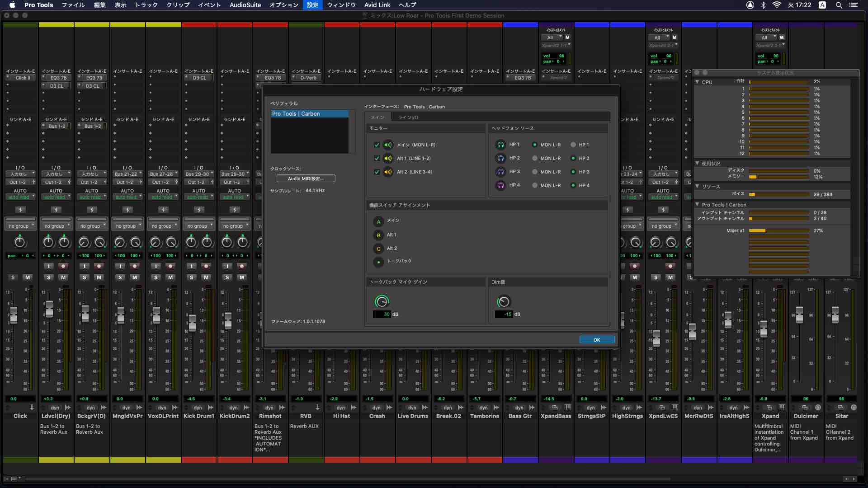Click function switch B icon for Alt 1

coord(378,235)
